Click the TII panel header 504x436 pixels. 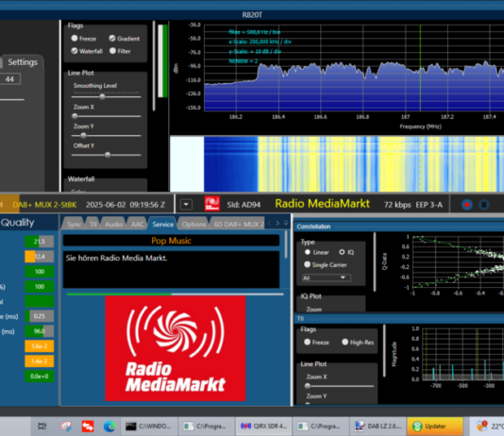tap(398, 318)
